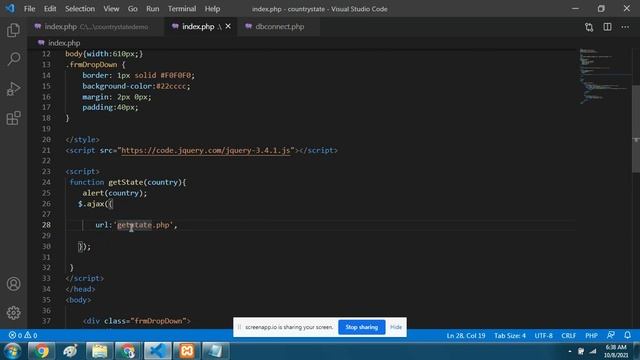The height and width of the screenshot is (360, 640).
Task: Click the #22cccc background color value
Action: pyautogui.click(x=171, y=86)
